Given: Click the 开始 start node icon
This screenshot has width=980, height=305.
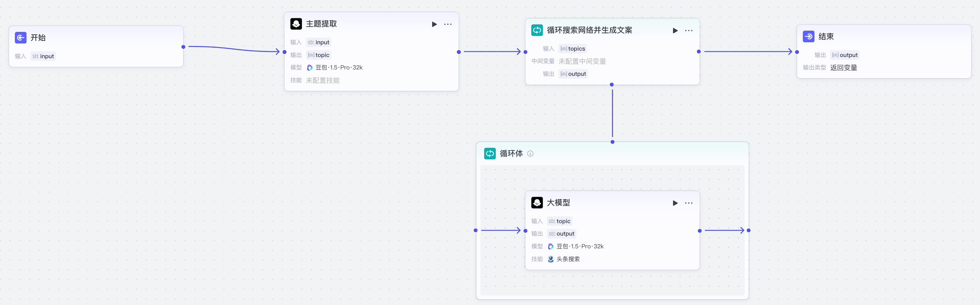Looking at the screenshot, I should click(x=21, y=38).
